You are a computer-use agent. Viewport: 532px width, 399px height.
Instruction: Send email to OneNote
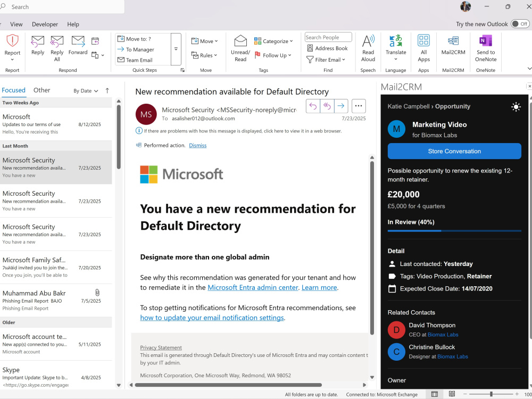tap(486, 48)
